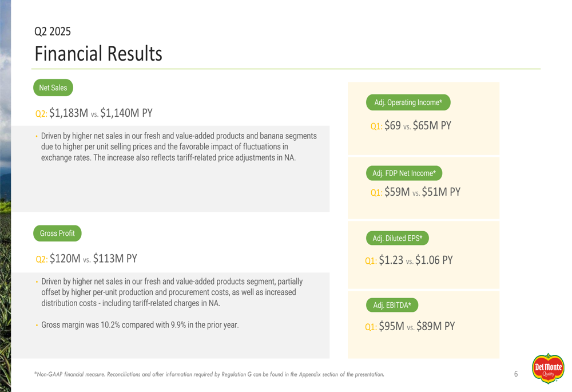Click the tariff-related price adjustments bullet text

pos(178,146)
